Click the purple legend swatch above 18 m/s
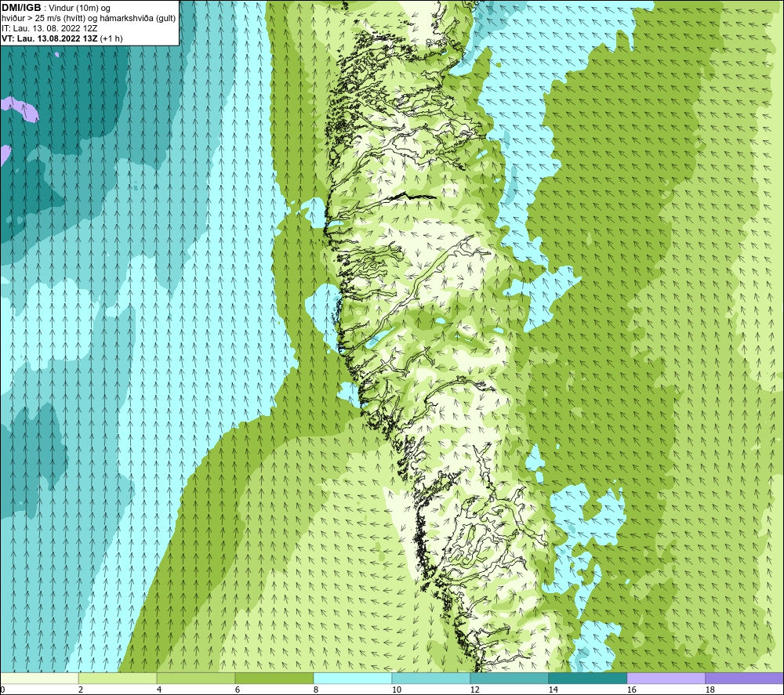The image size is (784, 695). point(744,678)
